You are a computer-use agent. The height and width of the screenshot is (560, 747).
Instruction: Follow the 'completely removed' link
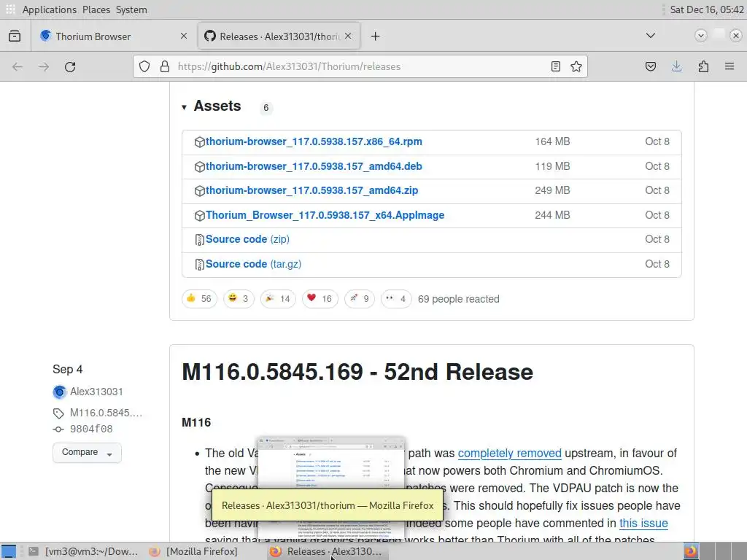point(509,454)
